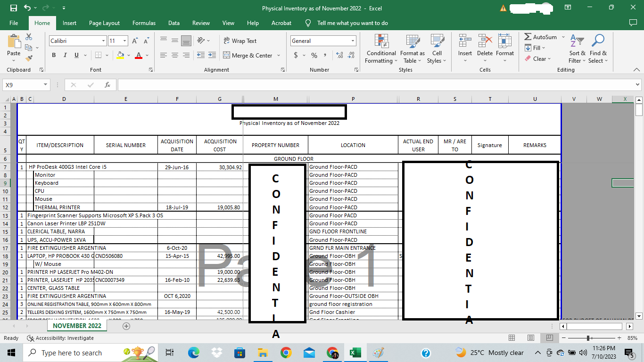Select the Format Painter brush icon
Image resolution: width=644 pixels, height=362 pixels.
(x=29, y=58)
